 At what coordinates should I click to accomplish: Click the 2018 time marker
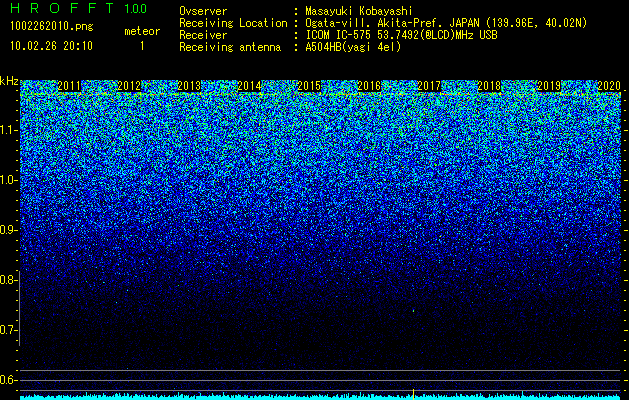[489, 86]
